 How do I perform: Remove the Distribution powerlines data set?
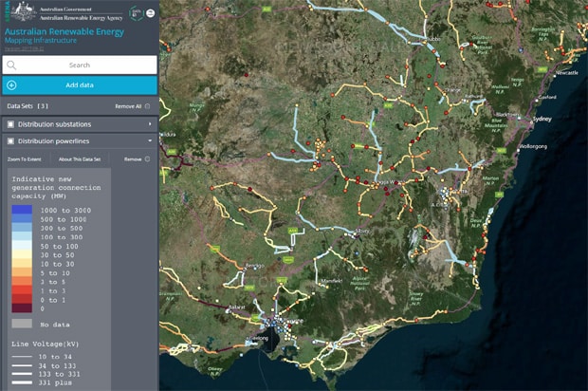[137, 159]
